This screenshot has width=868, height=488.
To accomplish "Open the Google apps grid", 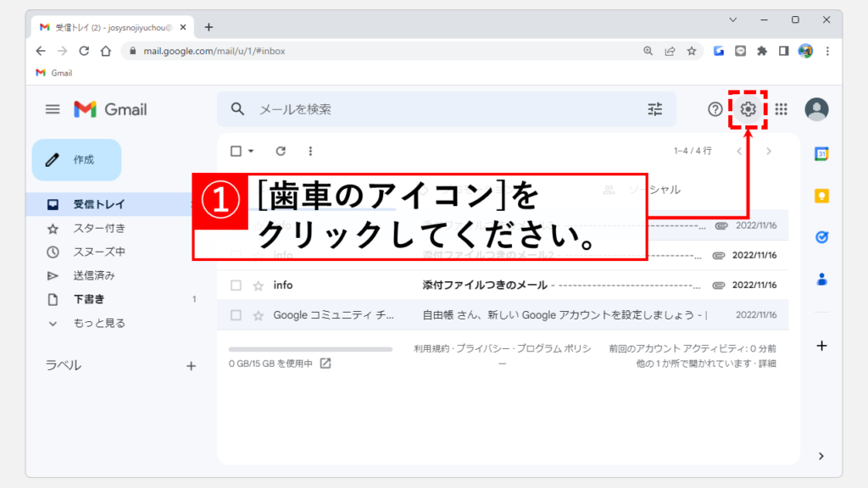I will (x=781, y=109).
